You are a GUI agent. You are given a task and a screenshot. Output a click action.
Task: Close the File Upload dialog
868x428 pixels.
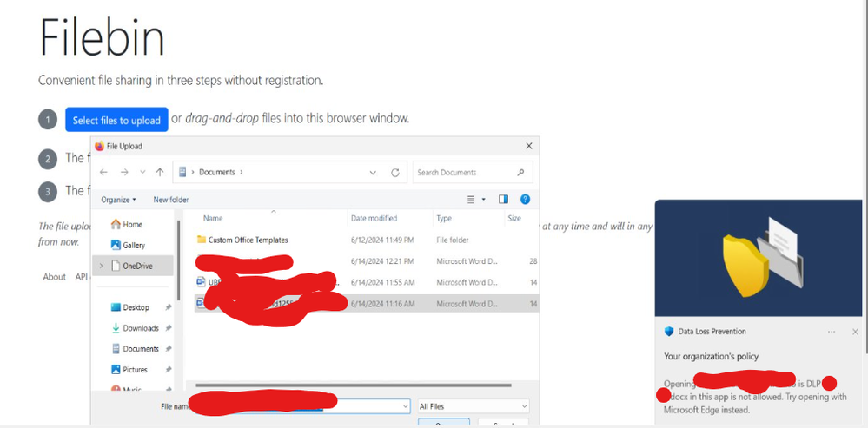point(528,146)
